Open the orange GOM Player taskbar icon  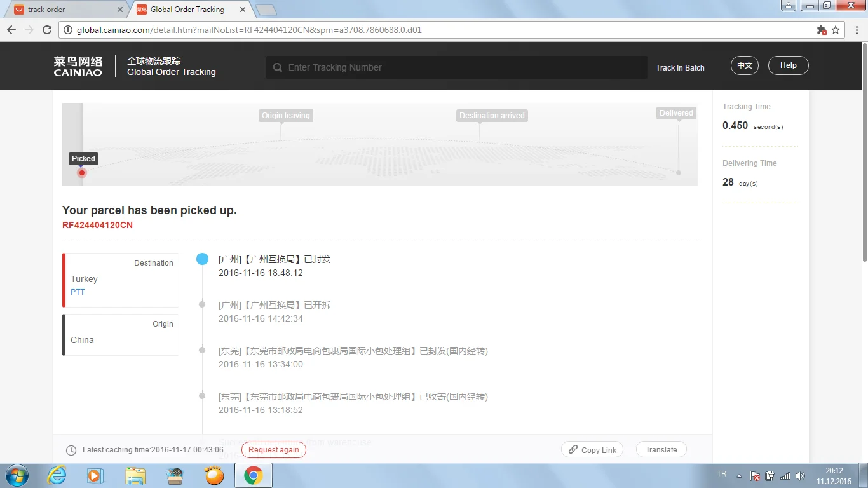pyautogui.click(x=214, y=475)
